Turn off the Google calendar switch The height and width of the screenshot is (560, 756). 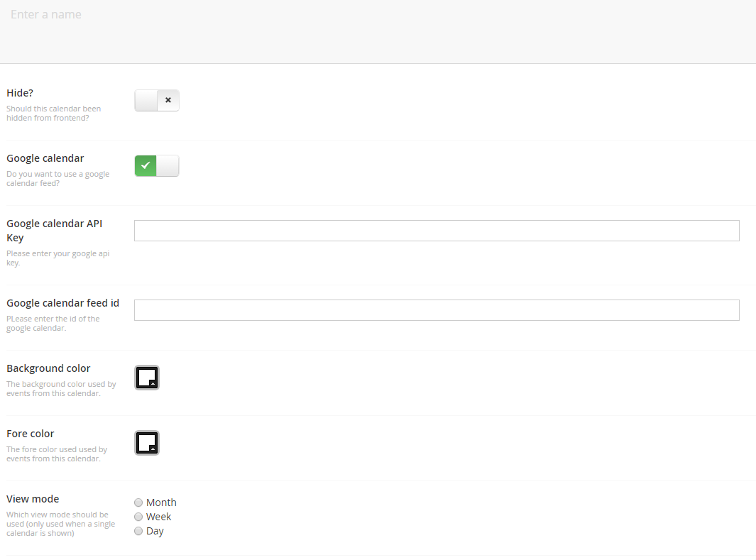pyautogui.click(x=157, y=166)
